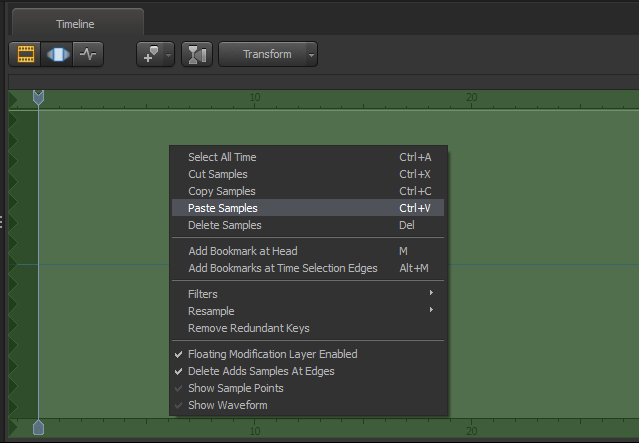The height and width of the screenshot is (443, 639).
Task: Switch to Clip Editor filmstrip mode
Action: [x=26, y=54]
